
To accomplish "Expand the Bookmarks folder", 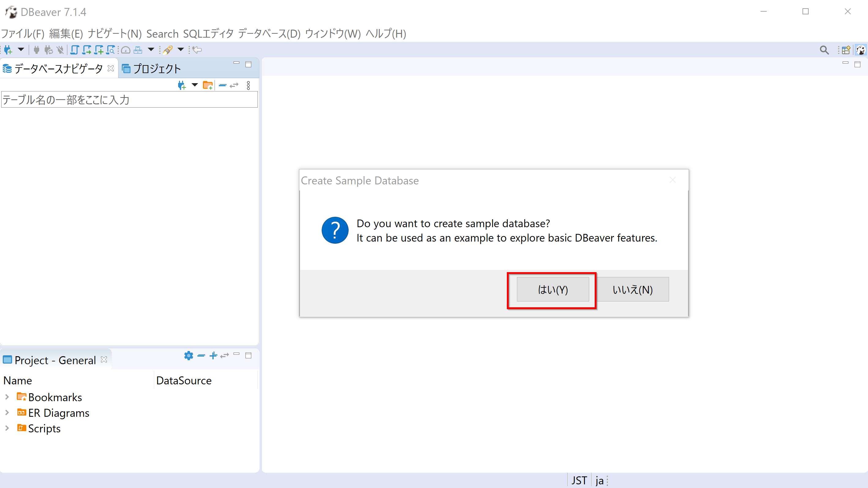I will pos(7,397).
